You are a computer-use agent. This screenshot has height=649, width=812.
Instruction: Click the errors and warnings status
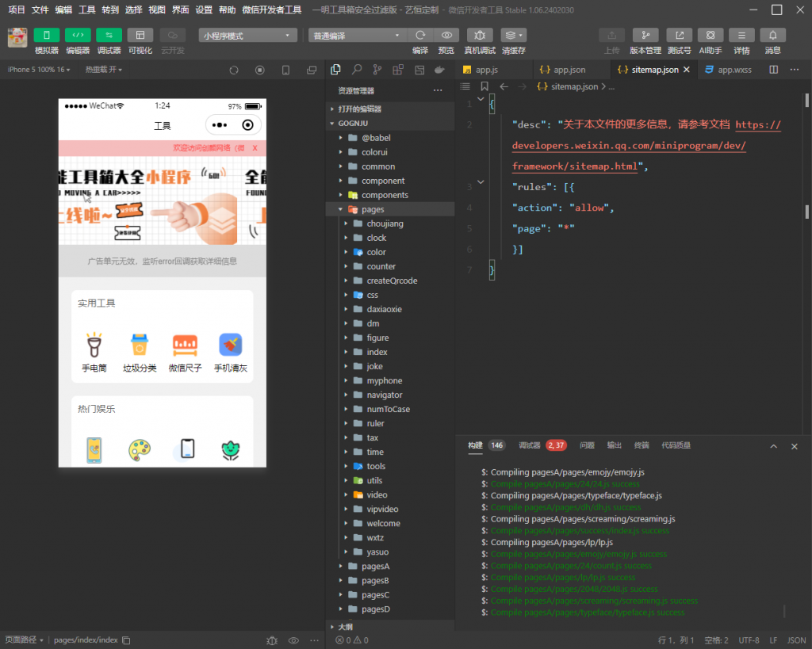click(352, 640)
